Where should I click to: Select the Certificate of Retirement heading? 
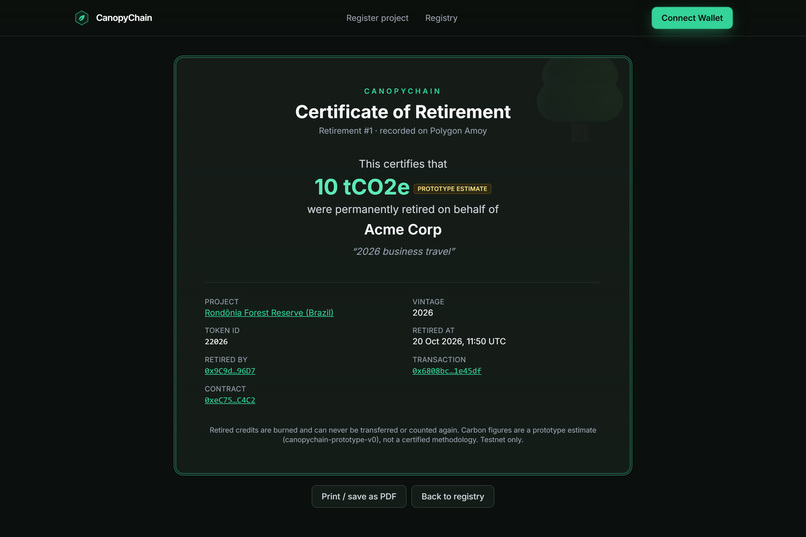tap(403, 112)
